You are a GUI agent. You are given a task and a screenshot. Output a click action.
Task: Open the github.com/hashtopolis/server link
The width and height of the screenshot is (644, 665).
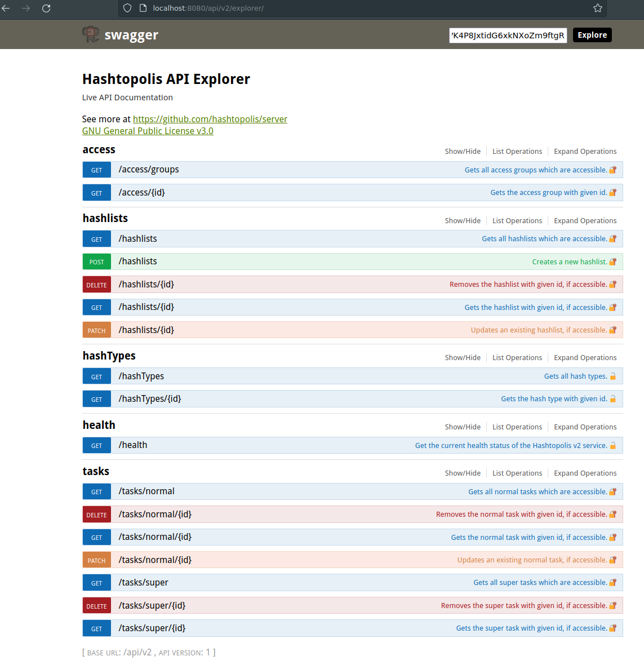(210, 119)
